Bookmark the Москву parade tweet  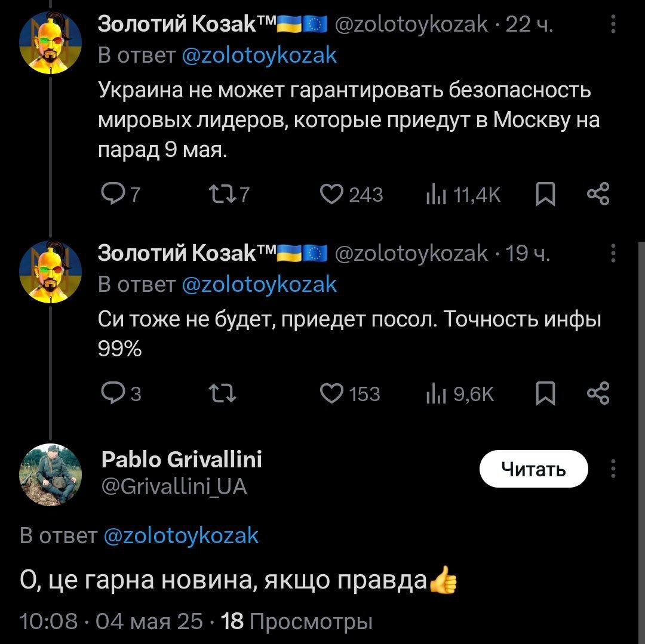click(545, 194)
